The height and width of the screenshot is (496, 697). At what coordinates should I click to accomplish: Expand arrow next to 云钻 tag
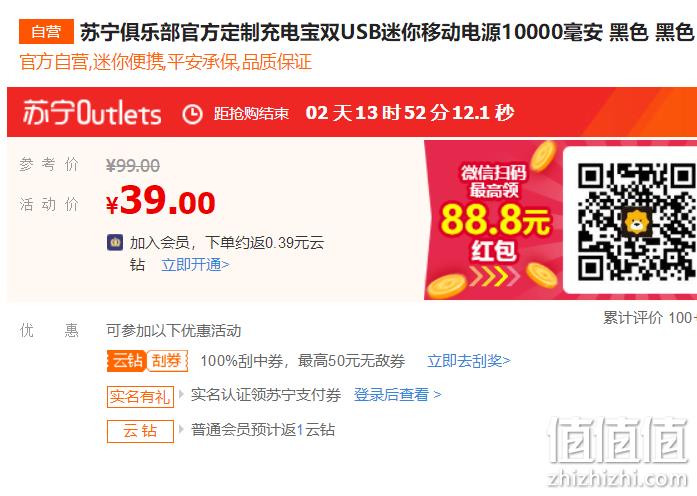pyautogui.click(x=181, y=429)
